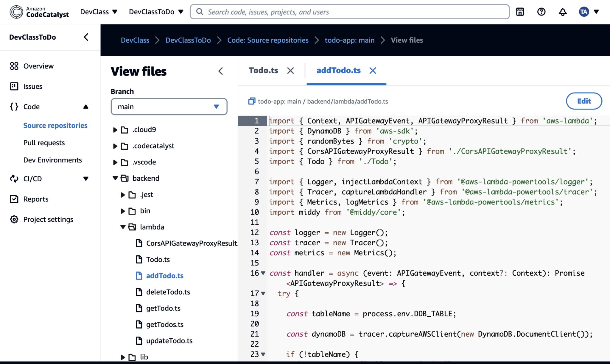
Task: Open the notifications bell icon
Action: click(562, 12)
